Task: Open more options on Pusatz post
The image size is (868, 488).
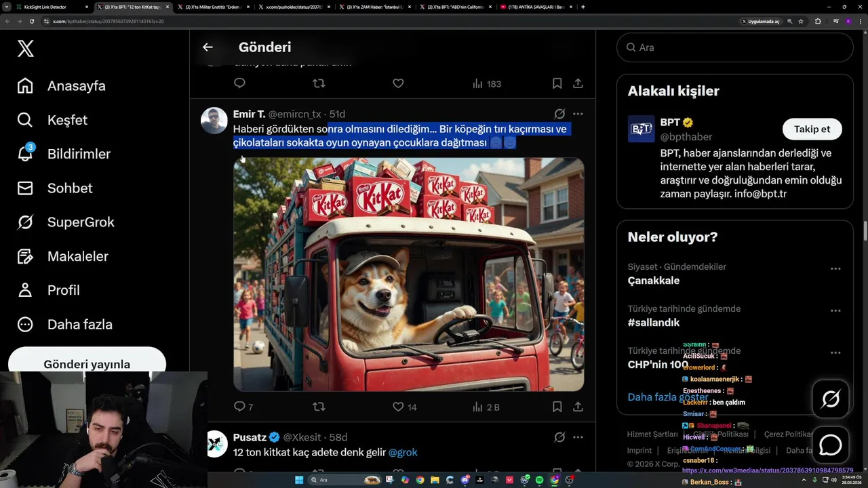Action: [578, 437]
